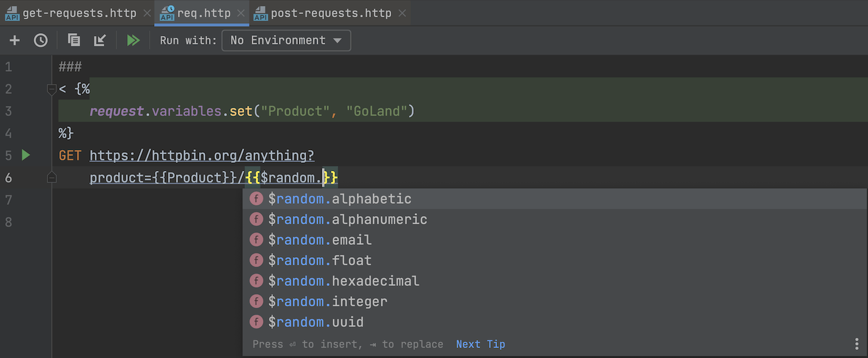The image size is (868, 358).
Task: Run all requests in file
Action: pyautogui.click(x=134, y=41)
